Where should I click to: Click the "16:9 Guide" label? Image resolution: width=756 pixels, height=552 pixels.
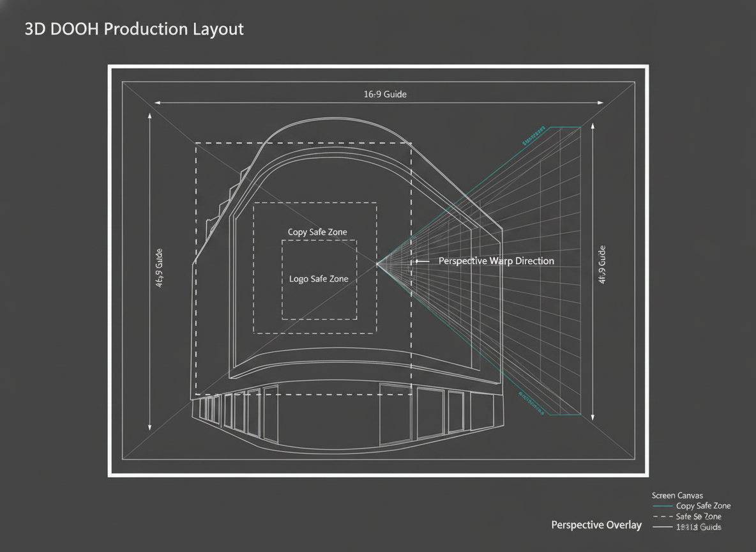click(x=385, y=94)
